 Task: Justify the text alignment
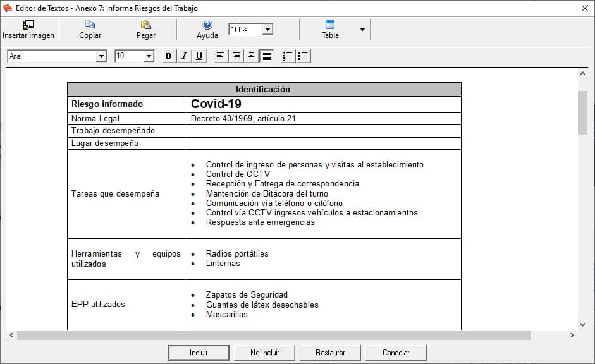click(x=267, y=56)
